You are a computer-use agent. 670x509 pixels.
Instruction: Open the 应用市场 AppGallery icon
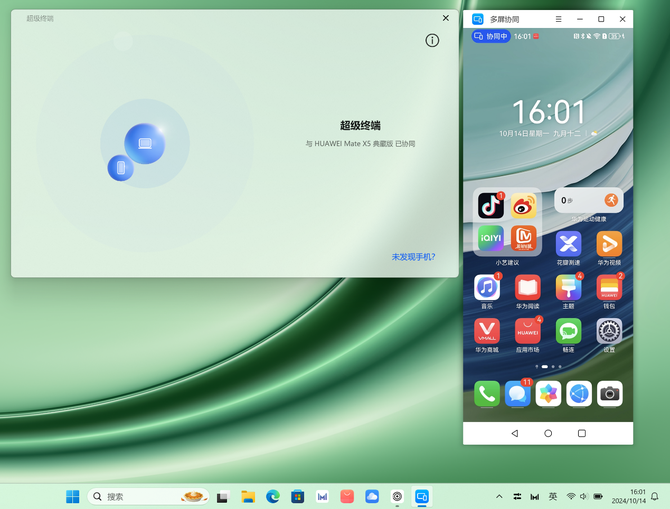pos(528,331)
